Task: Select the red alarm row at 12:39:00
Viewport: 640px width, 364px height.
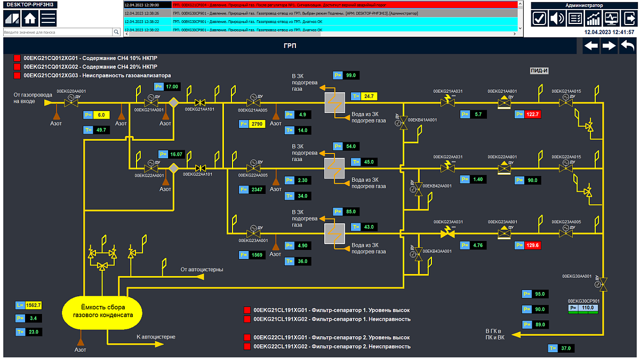Action: pos(320,4)
